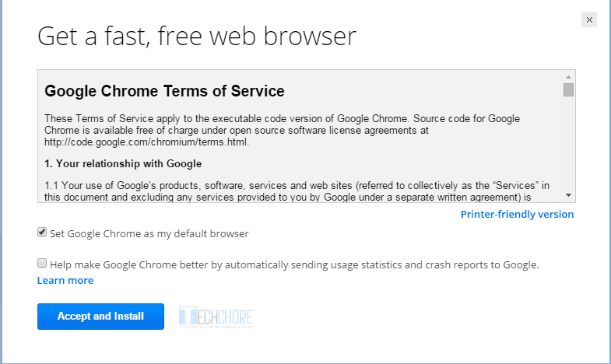Click the scroll down arrow in terms box
Viewport: 611px width, 364px height.
pyautogui.click(x=568, y=195)
